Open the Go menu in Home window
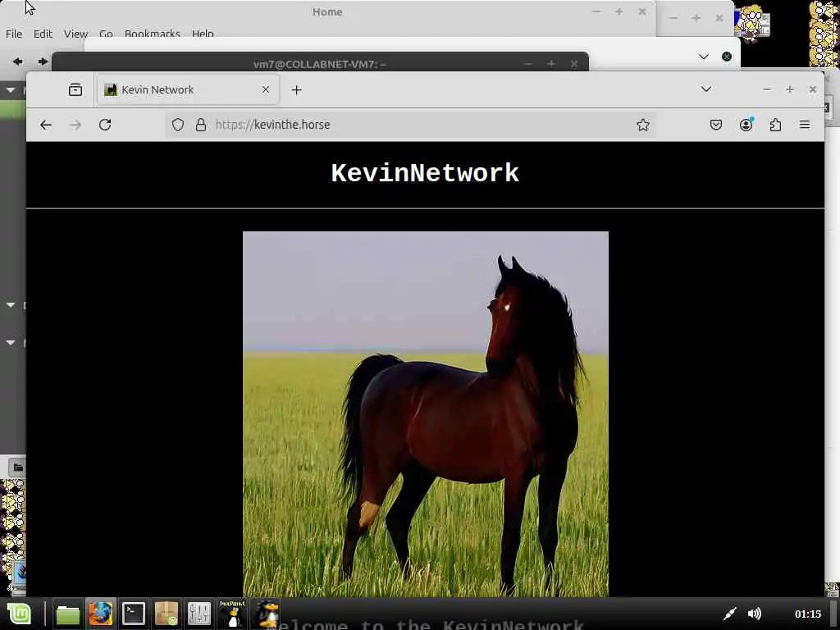Image resolution: width=840 pixels, height=630 pixels. [x=106, y=34]
